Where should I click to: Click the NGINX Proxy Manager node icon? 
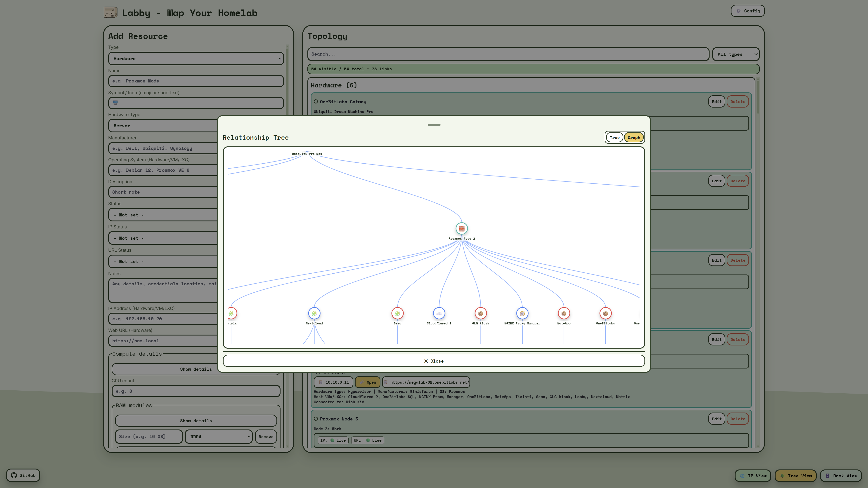click(x=522, y=313)
